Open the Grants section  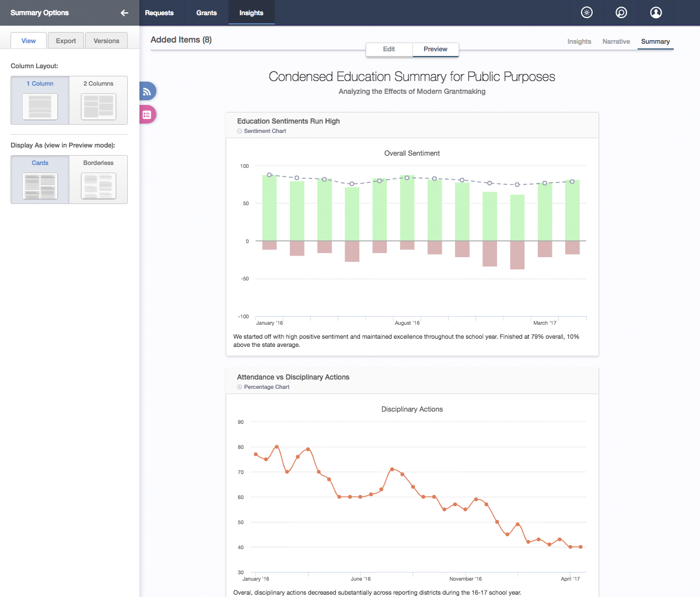point(206,13)
